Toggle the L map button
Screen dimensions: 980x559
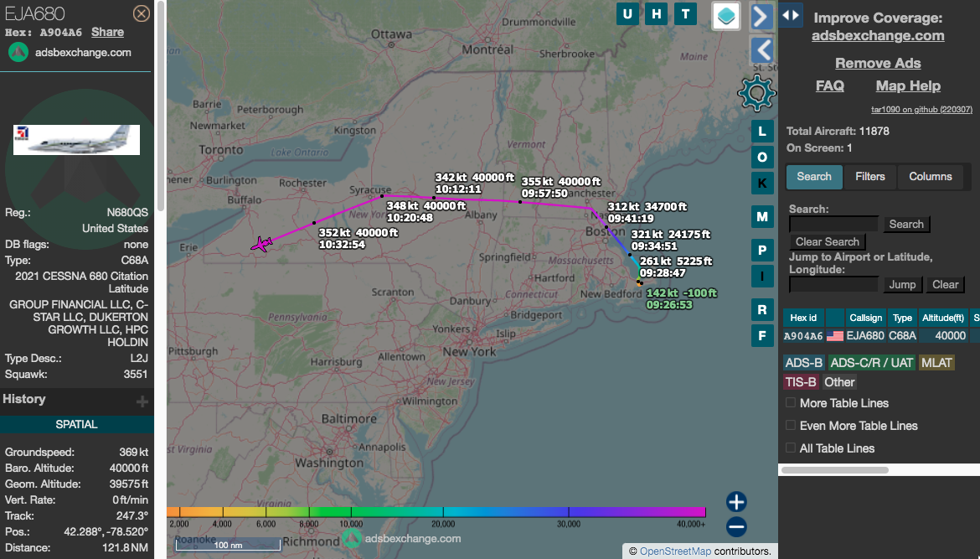point(762,132)
